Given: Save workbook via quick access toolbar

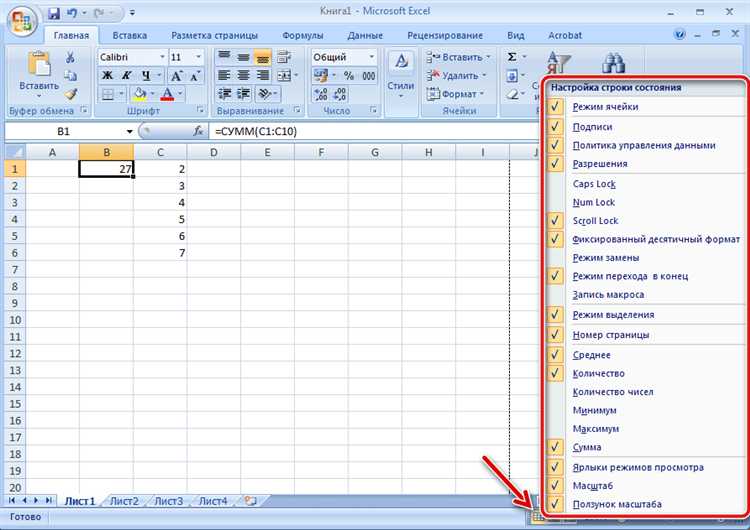Looking at the screenshot, I should click(54, 13).
